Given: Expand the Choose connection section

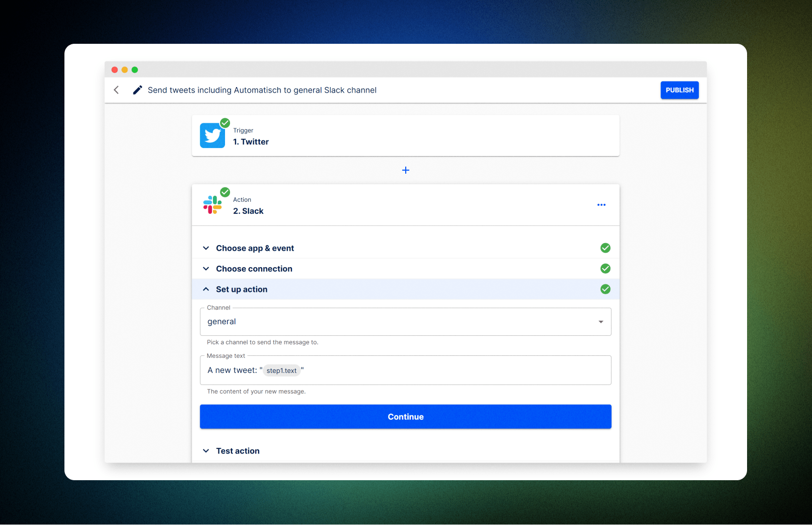Looking at the screenshot, I should (406, 269).
